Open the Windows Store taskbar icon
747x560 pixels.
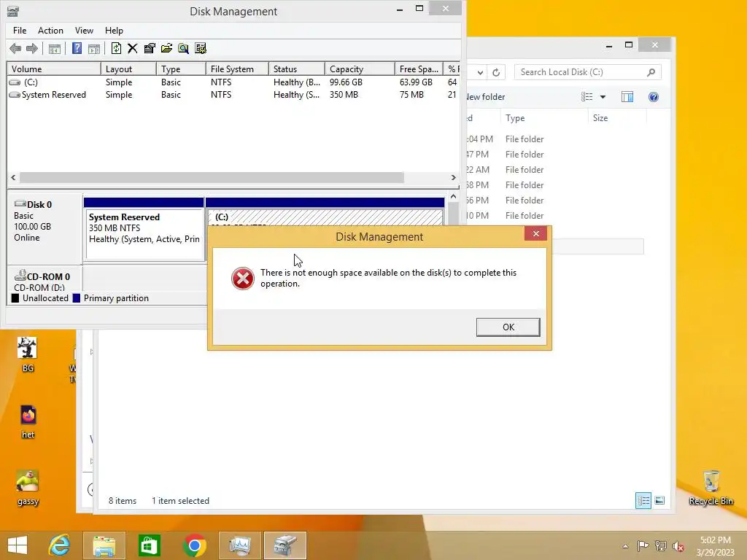149,545
